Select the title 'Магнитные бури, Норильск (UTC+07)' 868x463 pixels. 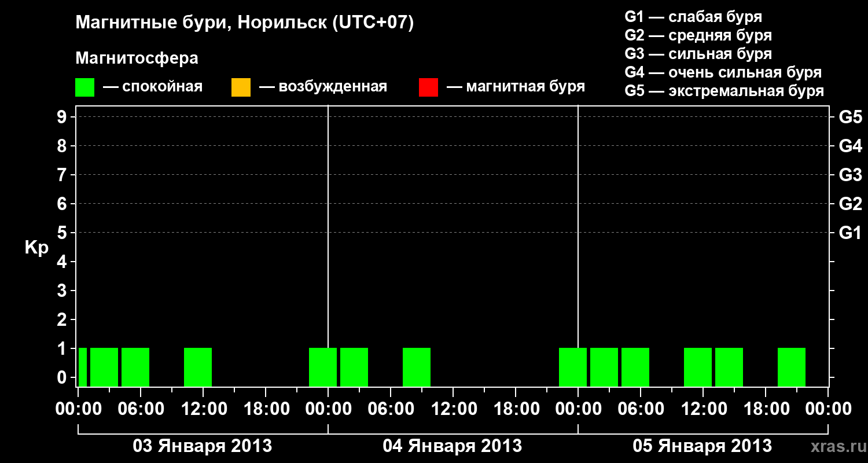click(x=245, y=23)
